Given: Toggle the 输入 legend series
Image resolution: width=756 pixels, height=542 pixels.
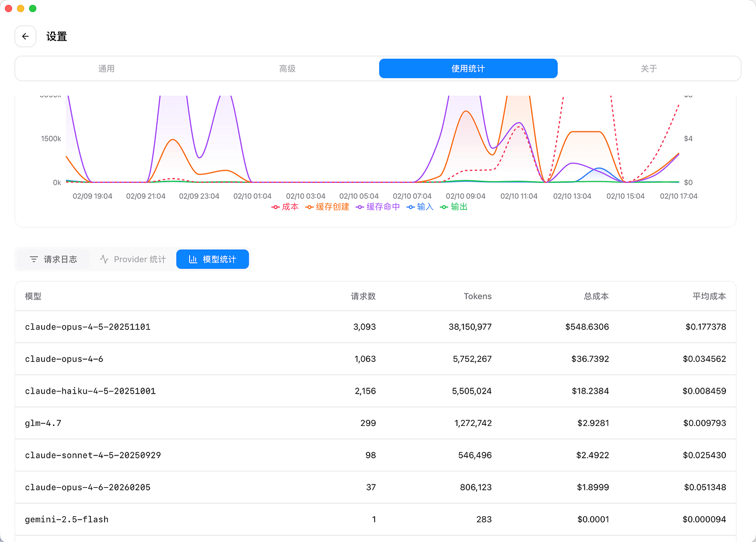Looking at the screenshot, I should pos(420,207).
